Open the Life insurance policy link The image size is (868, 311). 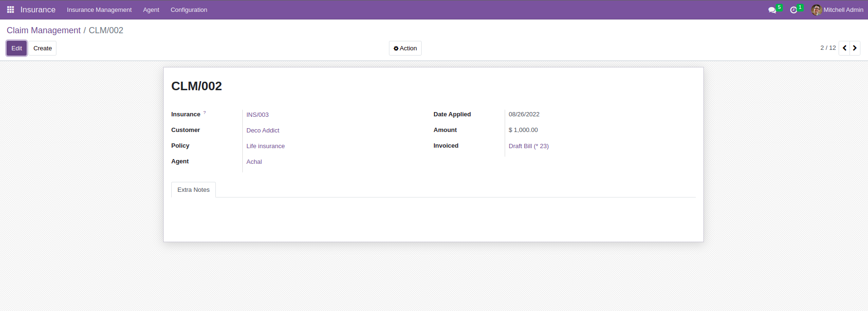(x=266, y=146)
